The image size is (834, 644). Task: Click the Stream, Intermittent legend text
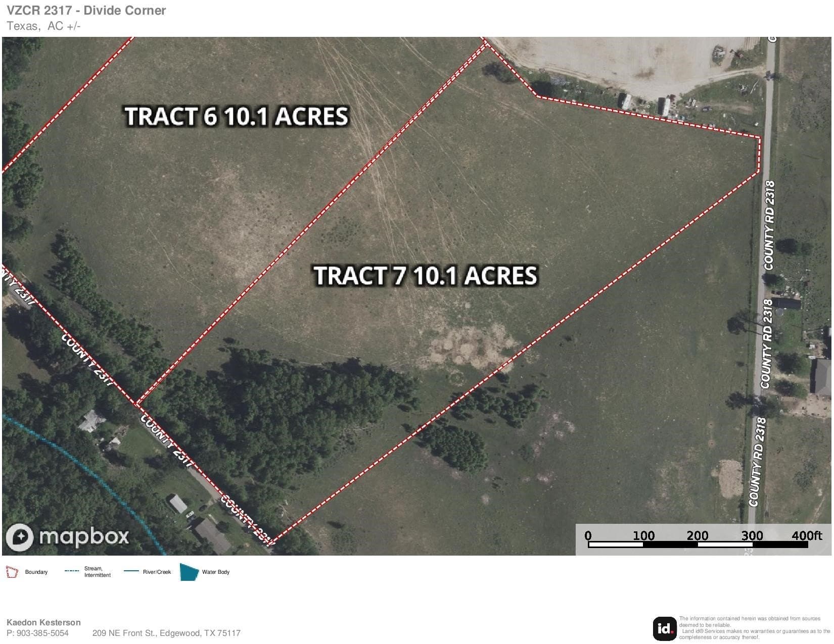click(98, 572)
